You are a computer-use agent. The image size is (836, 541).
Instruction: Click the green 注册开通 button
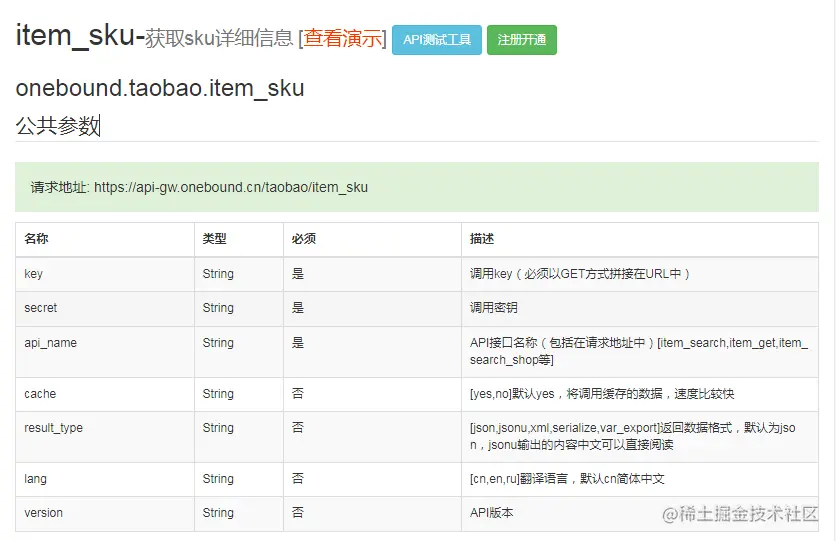coord(521,40)
